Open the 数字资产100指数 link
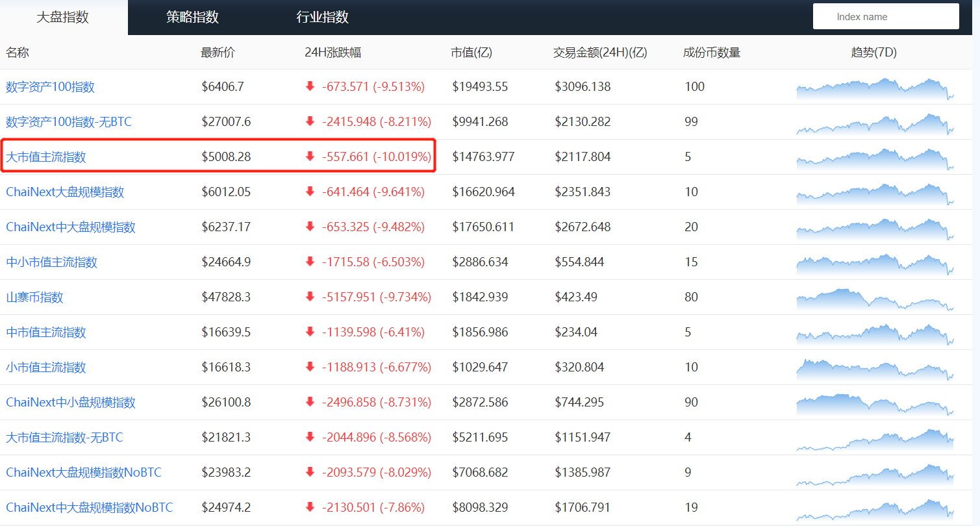The height and width of the screenshot is (526, 980). 50,87
